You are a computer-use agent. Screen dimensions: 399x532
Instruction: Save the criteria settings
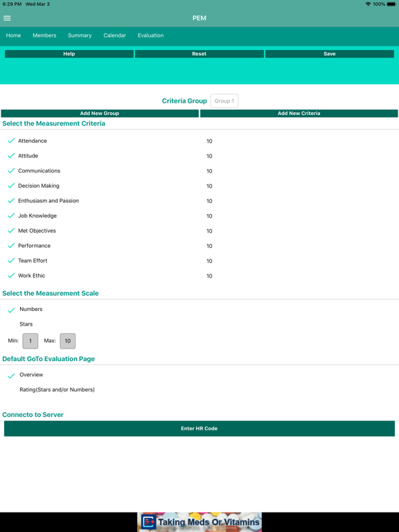330,53
